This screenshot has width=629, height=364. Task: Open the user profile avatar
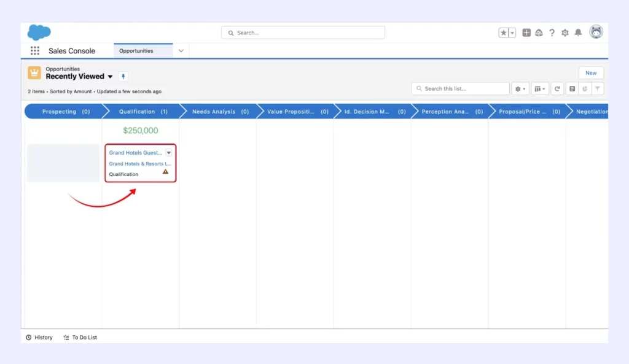(x=596, y=32)
